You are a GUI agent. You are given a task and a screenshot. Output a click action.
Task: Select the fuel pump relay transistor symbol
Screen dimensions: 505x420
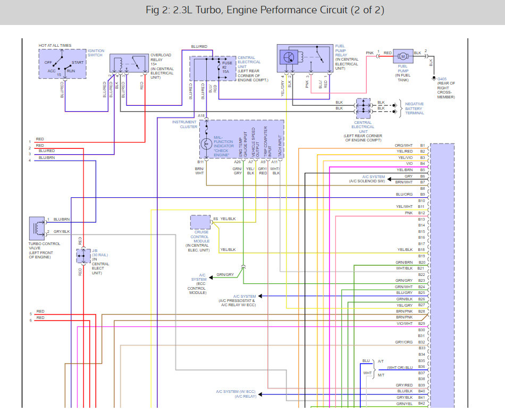pos(289,58)
